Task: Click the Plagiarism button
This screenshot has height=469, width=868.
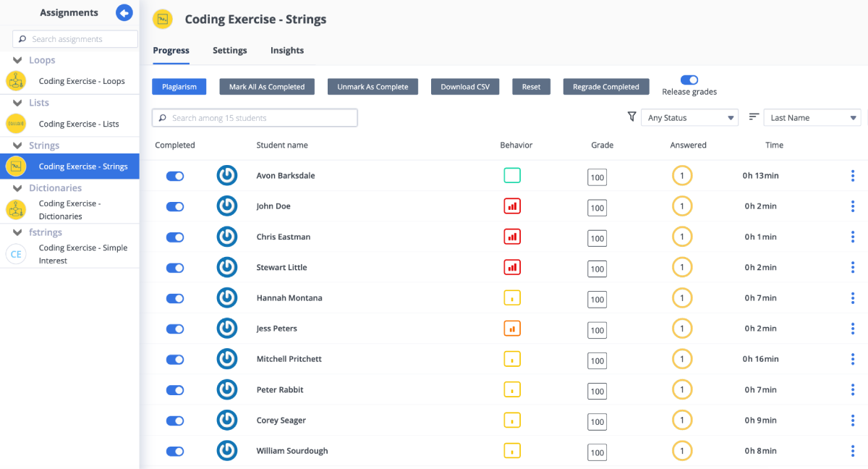Action: coord(179,87)
